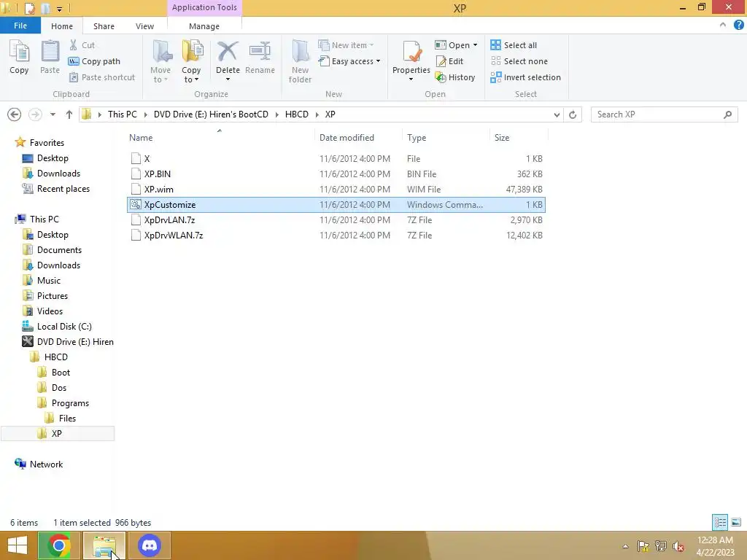This screenshot has width=747, height=560.
Task: Click HBCD in the address breadcrumb
Action: pyautogui.click(x=296, y=114)
